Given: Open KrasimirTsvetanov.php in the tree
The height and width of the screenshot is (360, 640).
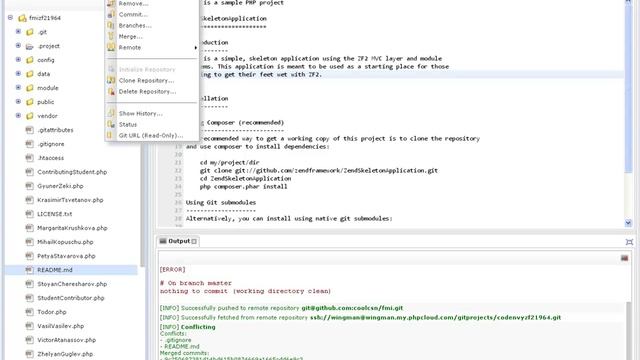Looking at the screenshot, I should tap(70, 200).
